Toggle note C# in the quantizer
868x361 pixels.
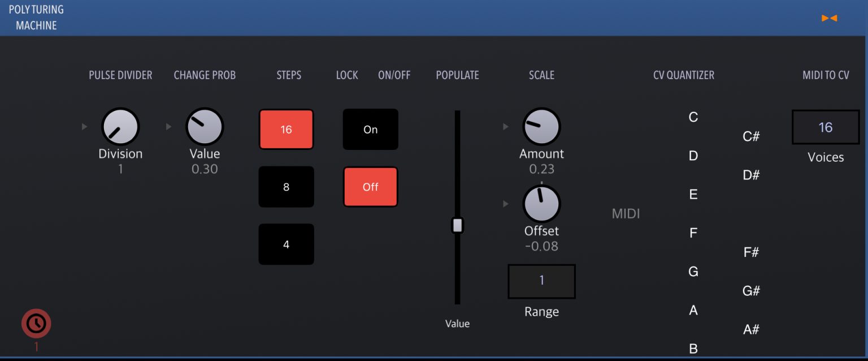click(x=750, y=136)
